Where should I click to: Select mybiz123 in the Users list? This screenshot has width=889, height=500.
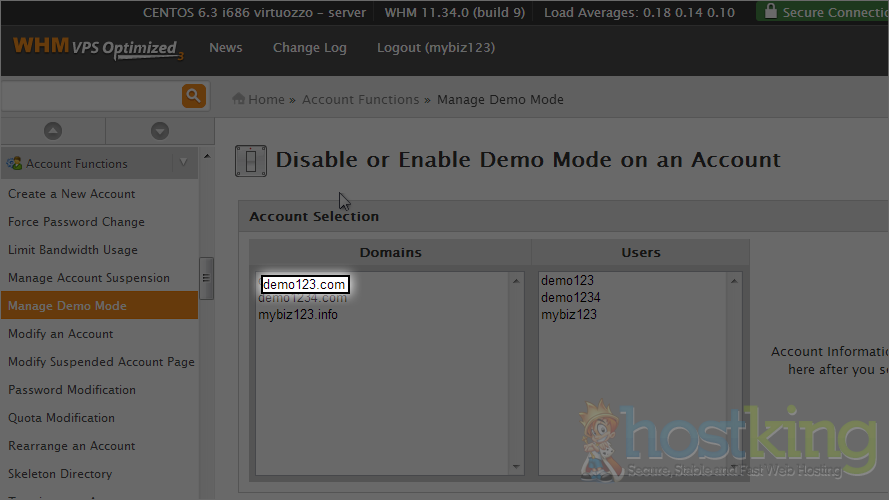(569, 315)
